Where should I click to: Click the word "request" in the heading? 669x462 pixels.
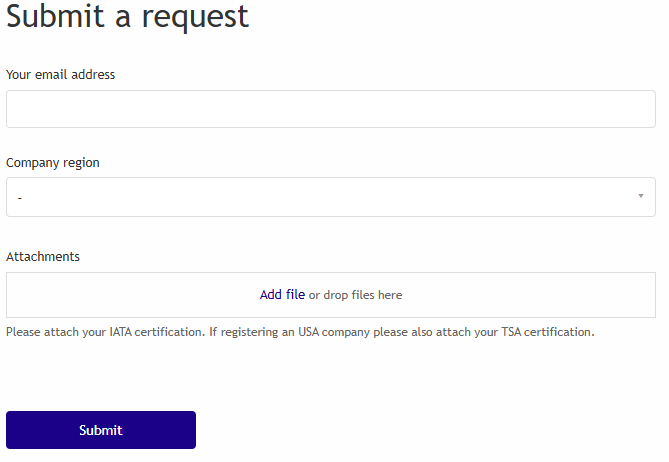tap(194, 17)
